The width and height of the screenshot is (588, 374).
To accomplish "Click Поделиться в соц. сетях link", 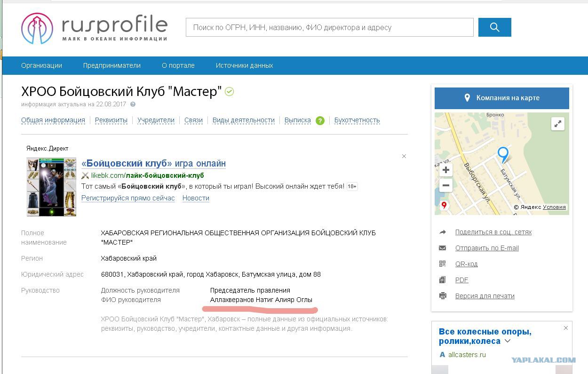I will (493, 232).
